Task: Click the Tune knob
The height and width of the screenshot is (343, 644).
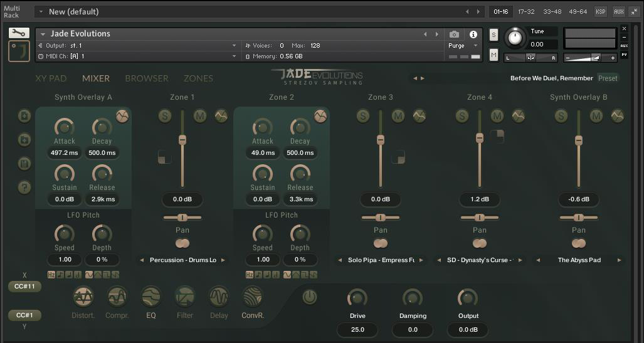Action: click(515, 38)
